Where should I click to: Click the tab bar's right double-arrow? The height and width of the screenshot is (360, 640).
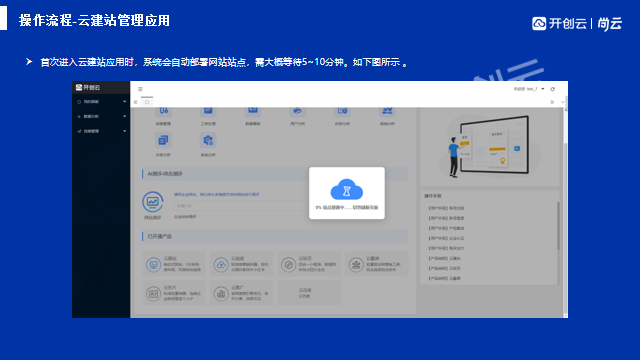(x=552, y=102)
